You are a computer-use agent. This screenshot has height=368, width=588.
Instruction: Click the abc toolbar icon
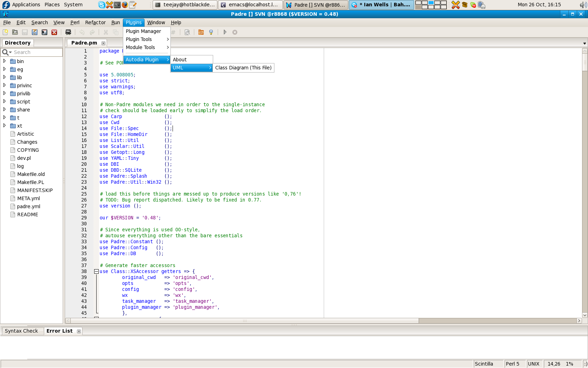point(68,32)
